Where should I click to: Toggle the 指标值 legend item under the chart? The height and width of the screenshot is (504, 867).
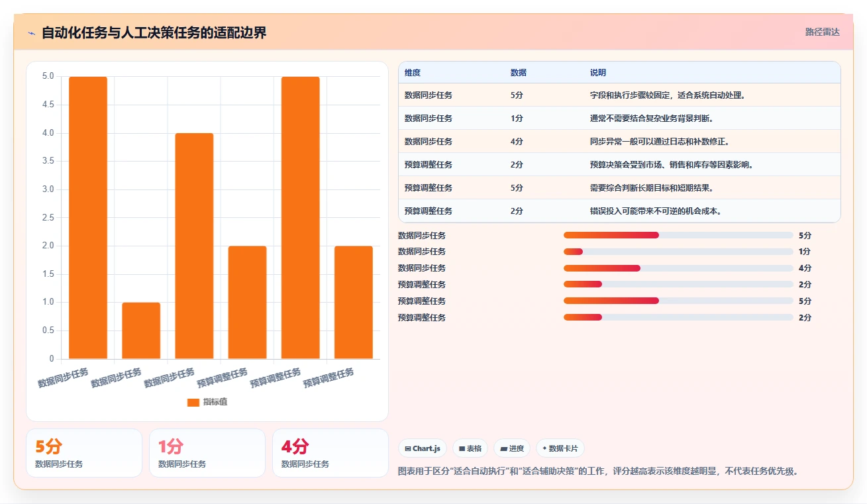(207, 402)
